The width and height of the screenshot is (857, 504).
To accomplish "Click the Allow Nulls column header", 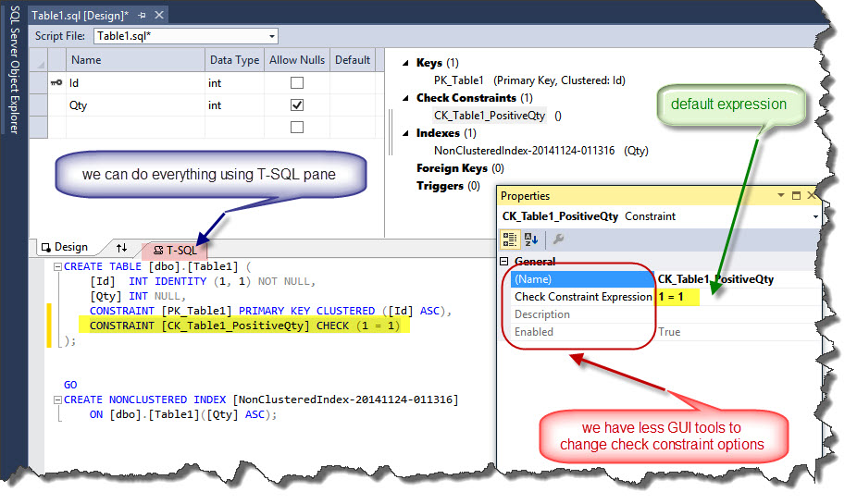I will click(297, 60).
